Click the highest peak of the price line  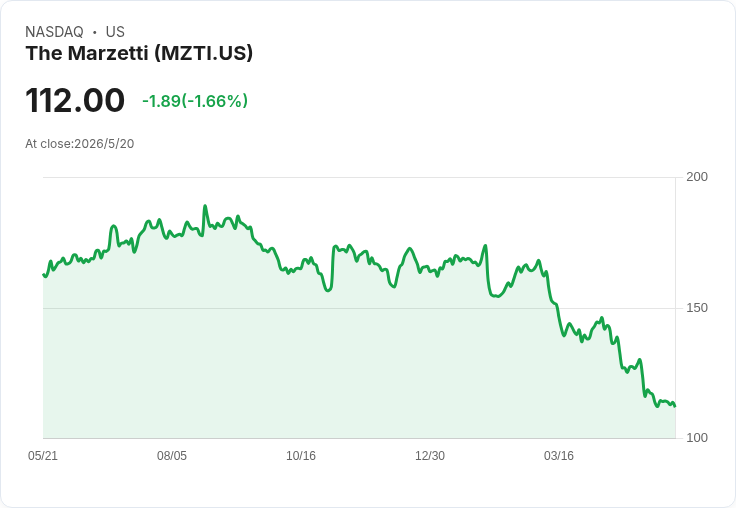205,206
